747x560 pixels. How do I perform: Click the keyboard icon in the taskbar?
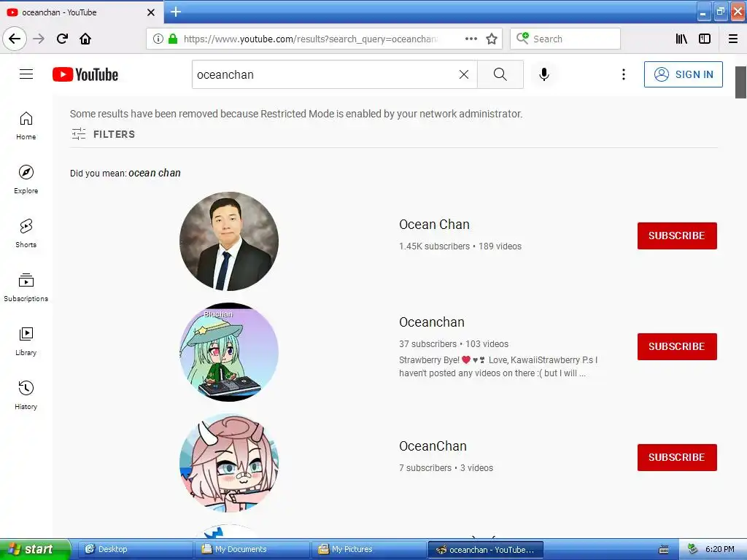pyautogui.click(x=664, y=550)
